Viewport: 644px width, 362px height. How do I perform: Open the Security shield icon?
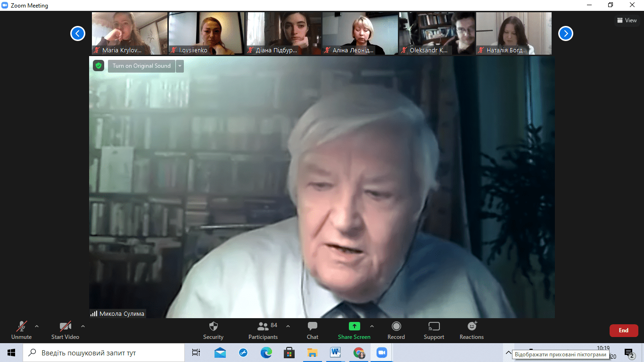pos(213,327)
